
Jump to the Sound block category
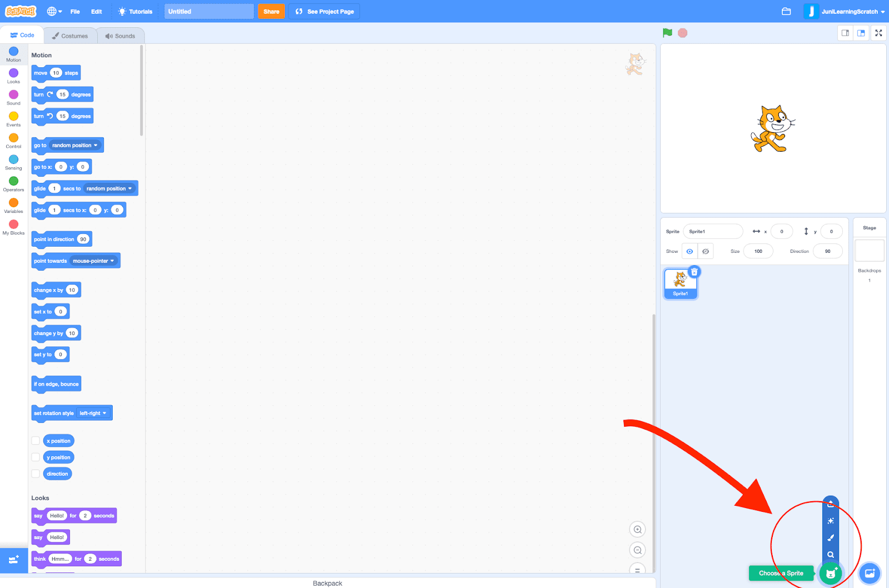coord(13,97)
